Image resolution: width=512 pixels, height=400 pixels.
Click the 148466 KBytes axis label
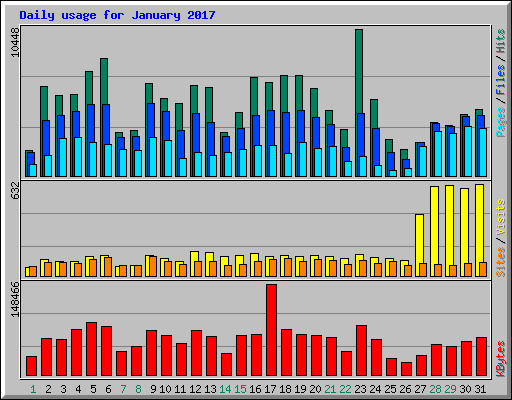[x=15, y=300]
